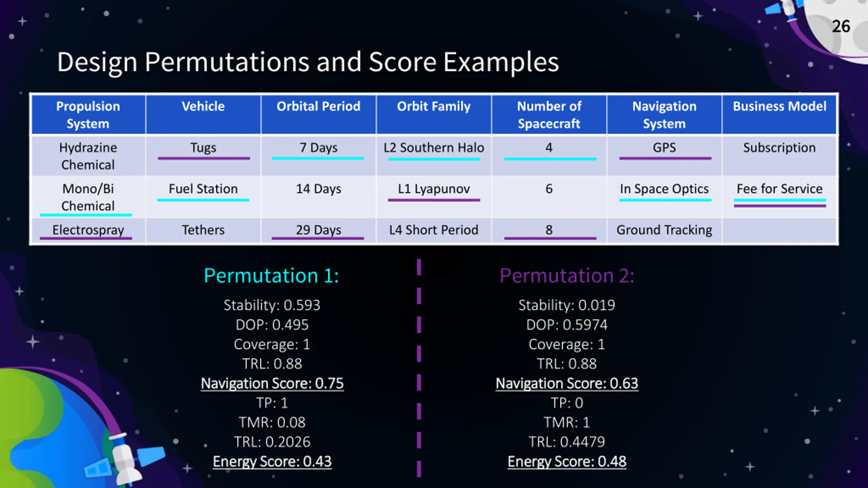
Task: Select the 'Navigation System' column header
Action: [664, 115]
